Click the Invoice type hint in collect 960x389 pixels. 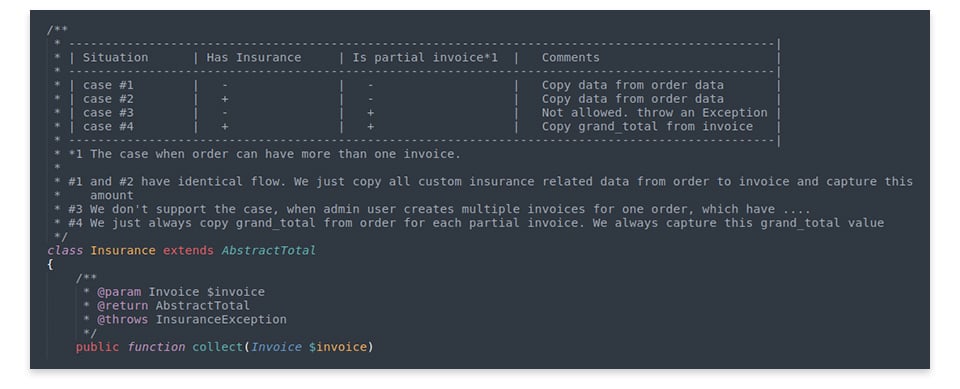(x=276, y=347)
